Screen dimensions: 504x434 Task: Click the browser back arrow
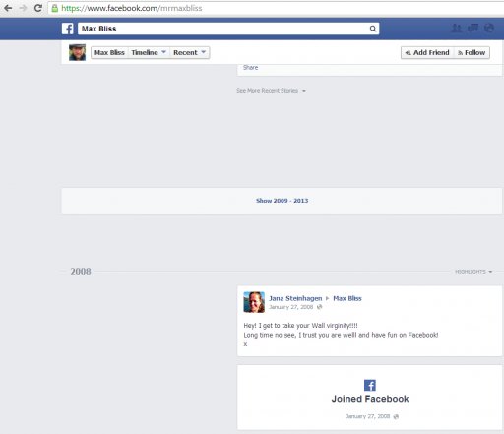pos(8,8)
